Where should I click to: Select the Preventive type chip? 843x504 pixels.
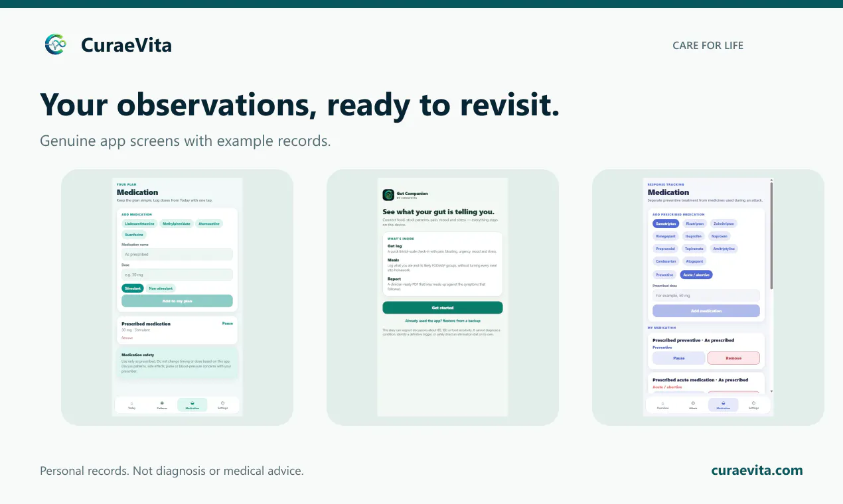664,275
